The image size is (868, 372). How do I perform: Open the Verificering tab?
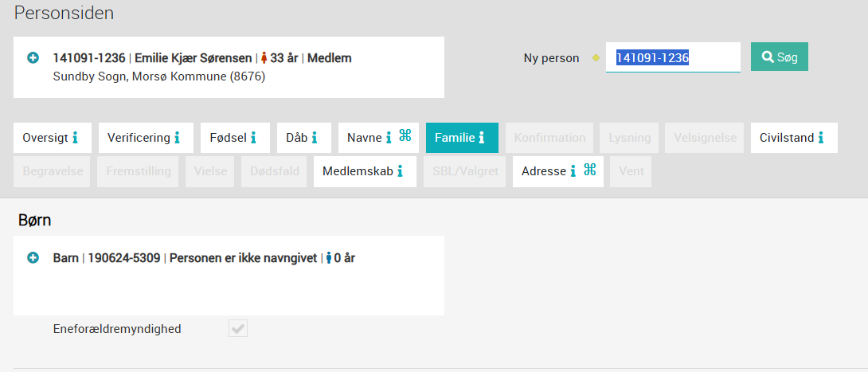146,138
